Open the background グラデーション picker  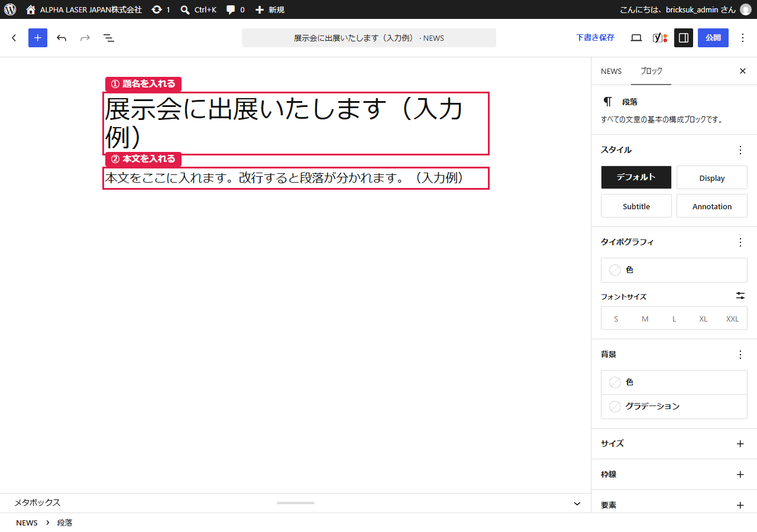674,407
